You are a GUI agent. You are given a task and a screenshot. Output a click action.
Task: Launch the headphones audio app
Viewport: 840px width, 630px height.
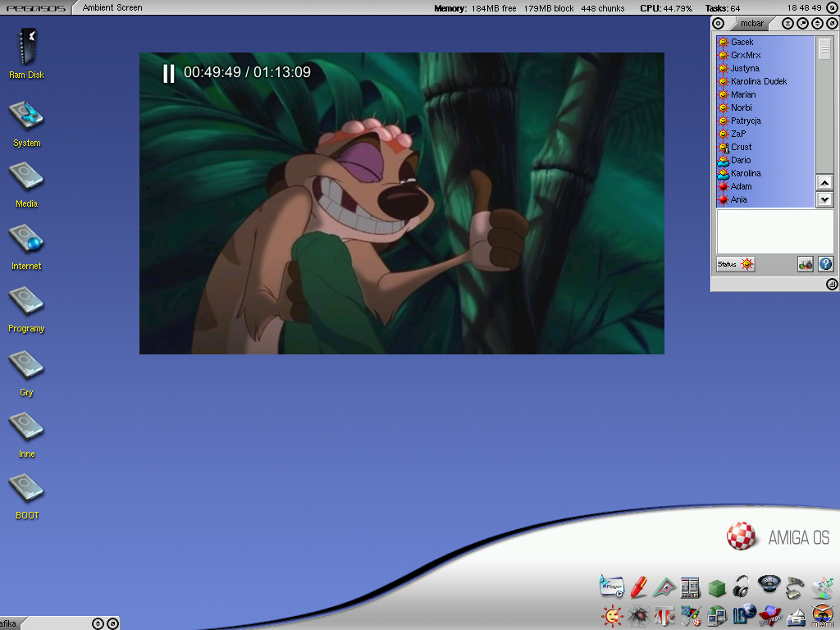[742, 587]
